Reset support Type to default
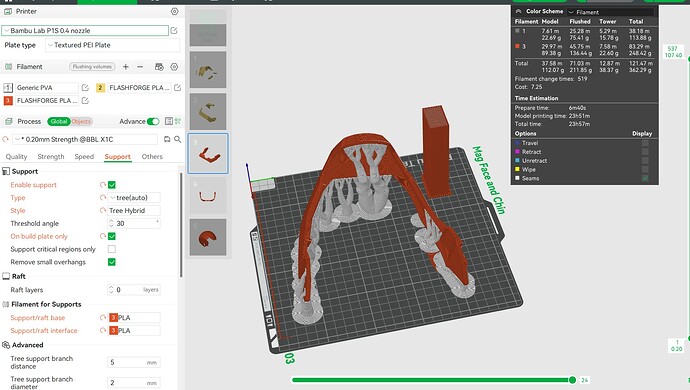The width and height of the screenshot is (690, 390). point(103,198)
